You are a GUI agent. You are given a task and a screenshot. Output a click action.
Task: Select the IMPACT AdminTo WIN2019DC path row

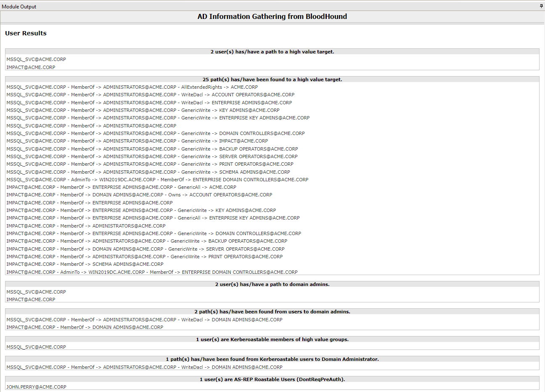152,272
